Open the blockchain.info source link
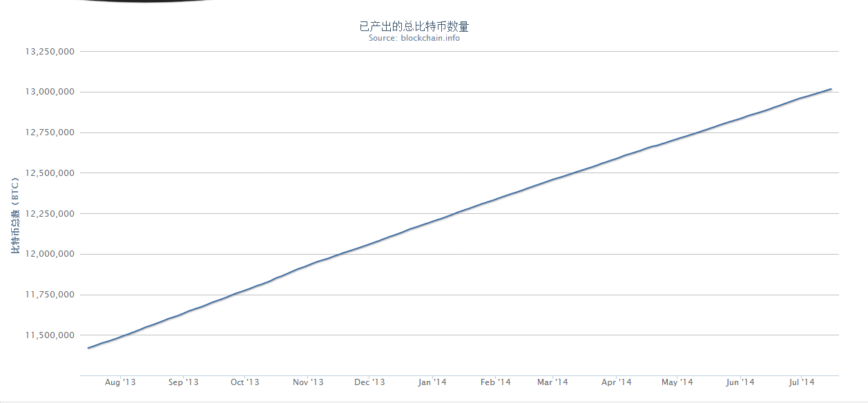Image resolution: width=868 pixels, height=403 pixels. (x=414, y=38)
